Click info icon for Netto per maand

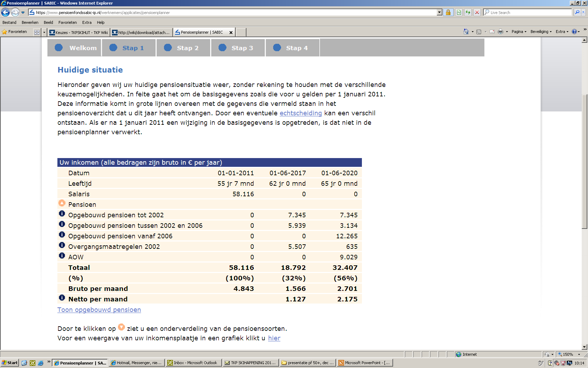[62, 298]
